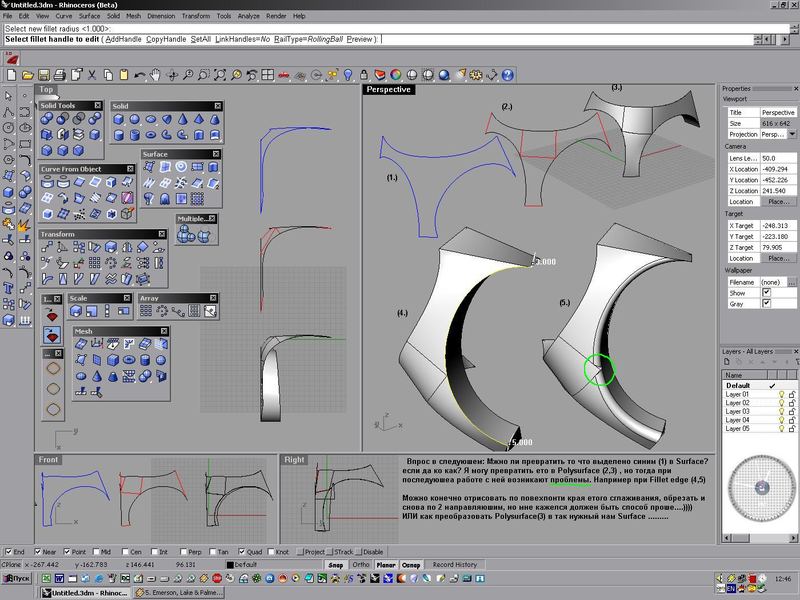Click the camera Location Place button
The height and width of the screenshot is (600, 800).
(778, 202)
